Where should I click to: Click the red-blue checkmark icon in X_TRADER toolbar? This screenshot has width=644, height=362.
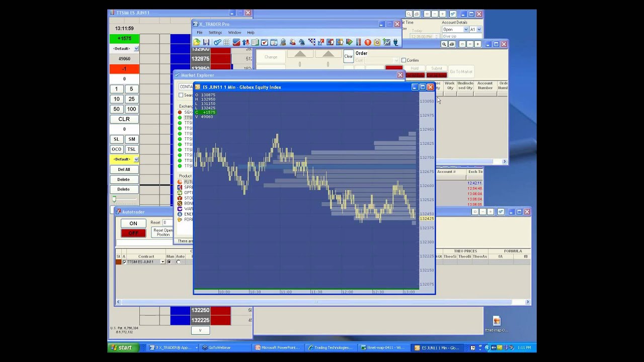(236, 42)
